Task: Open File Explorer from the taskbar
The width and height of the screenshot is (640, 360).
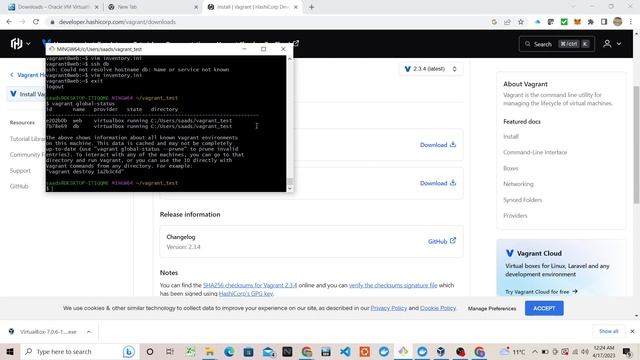Action: click(x=209, y=351)
